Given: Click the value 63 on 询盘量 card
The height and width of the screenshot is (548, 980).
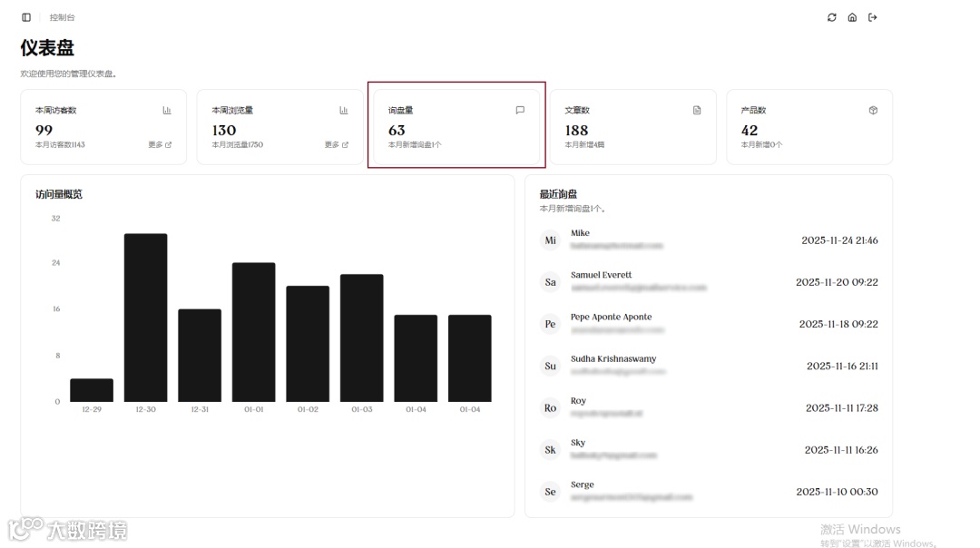Looking at the screenshot, I should point(397,130).
